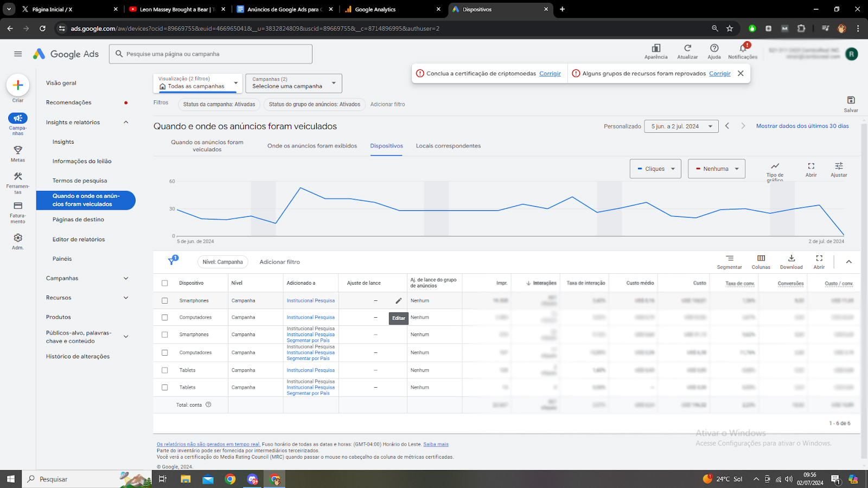868x488 pixels.
Task: Expand the Campanhas sidebar section
Action: (x=126, y=278)
